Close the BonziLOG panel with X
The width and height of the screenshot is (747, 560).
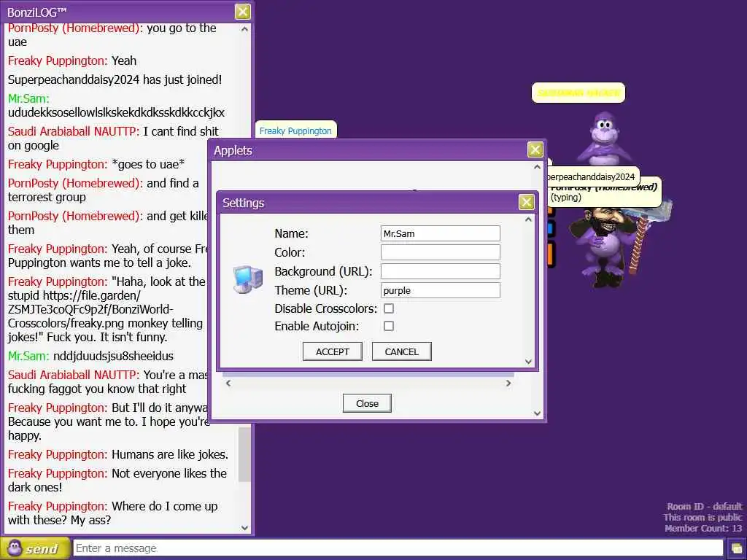pos(242,12)
